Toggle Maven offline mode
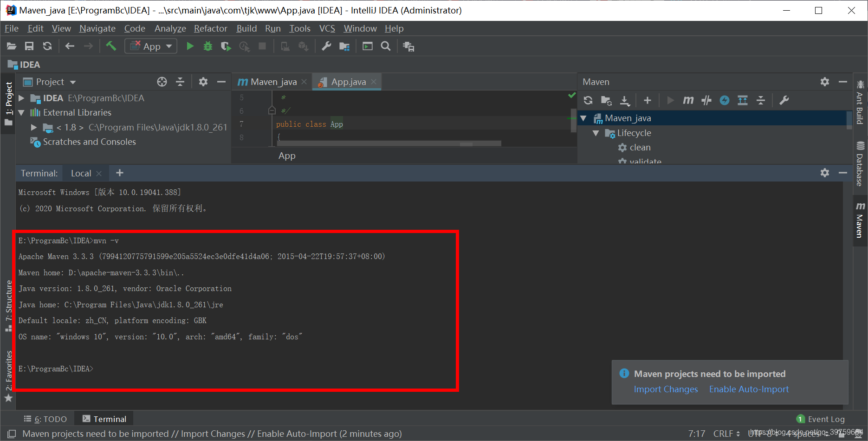 pos(706,100)
